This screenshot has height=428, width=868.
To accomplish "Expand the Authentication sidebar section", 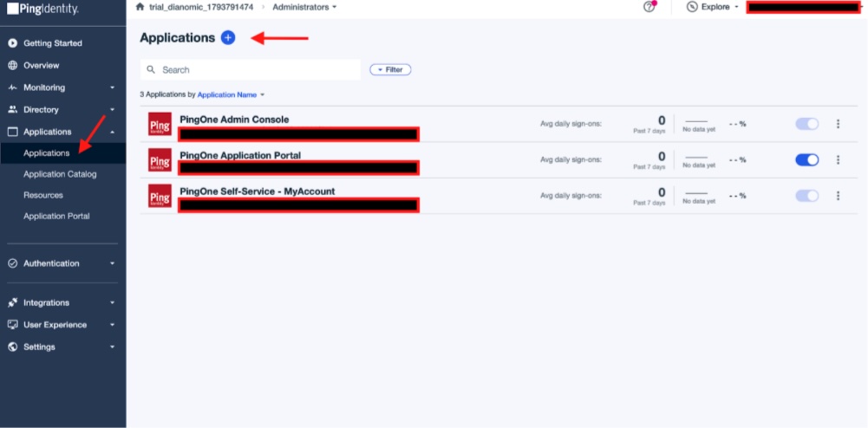I will (x=113, y=263).
